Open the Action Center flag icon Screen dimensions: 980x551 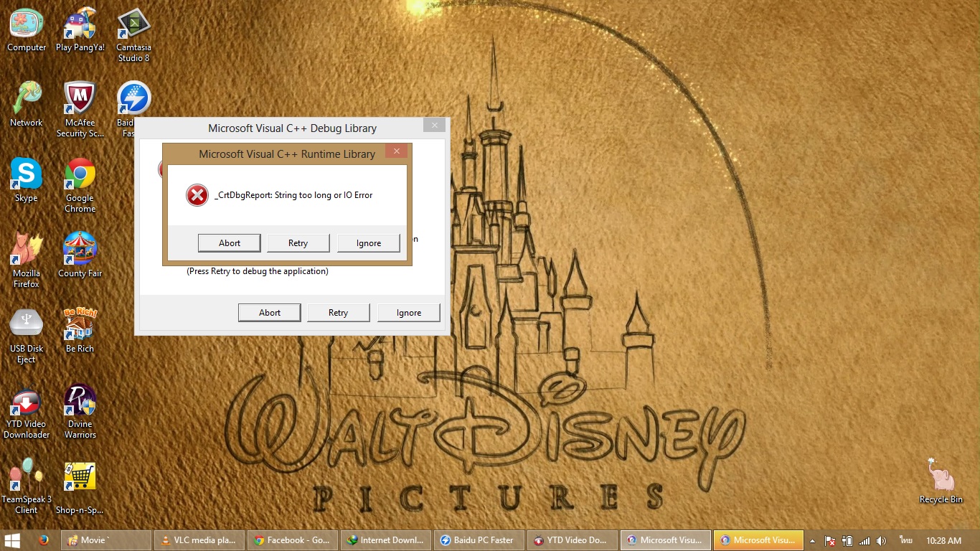830,540
